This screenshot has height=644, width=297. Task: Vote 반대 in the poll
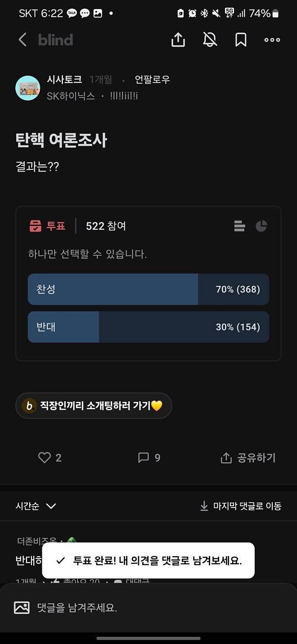[x=148, y=327]
